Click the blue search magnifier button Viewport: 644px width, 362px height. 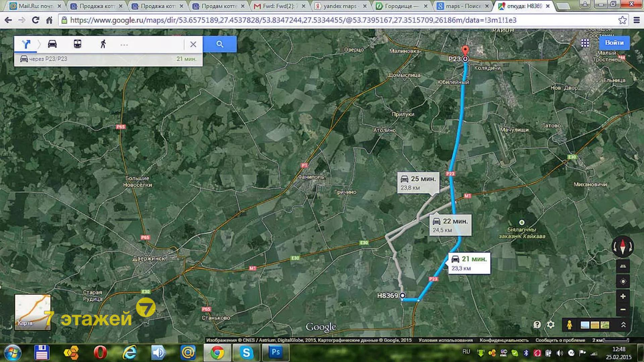[220, 44]
